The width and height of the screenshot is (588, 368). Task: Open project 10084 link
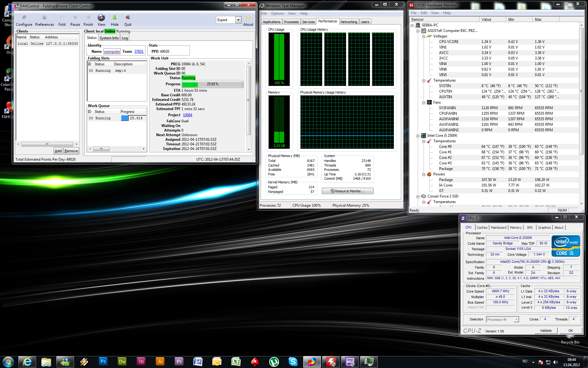point(187,115)
